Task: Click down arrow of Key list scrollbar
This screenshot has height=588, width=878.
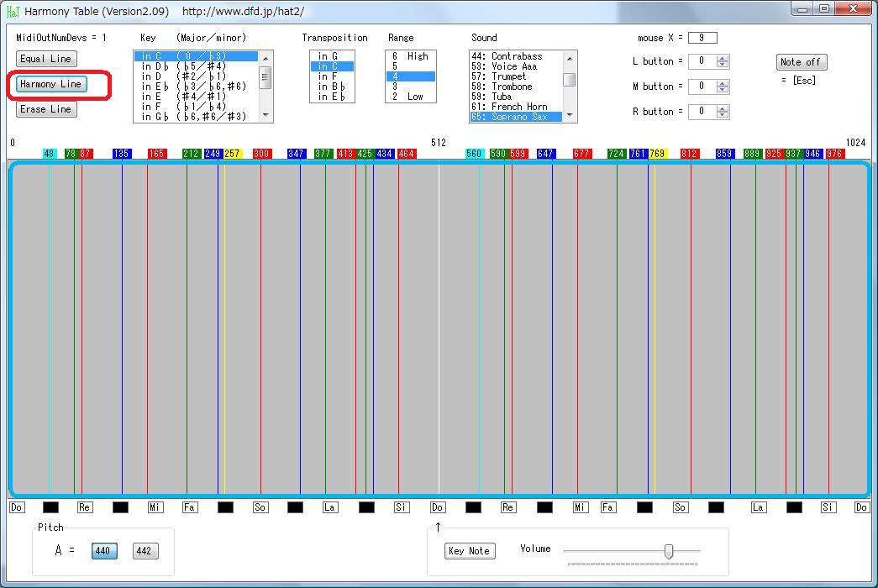Action: [266, 115]
